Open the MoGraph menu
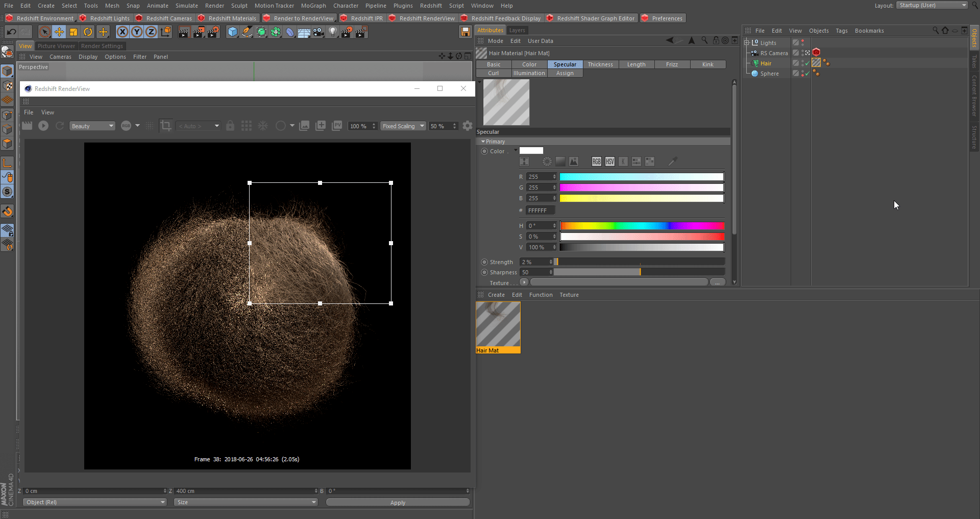 tap(313, 6)
